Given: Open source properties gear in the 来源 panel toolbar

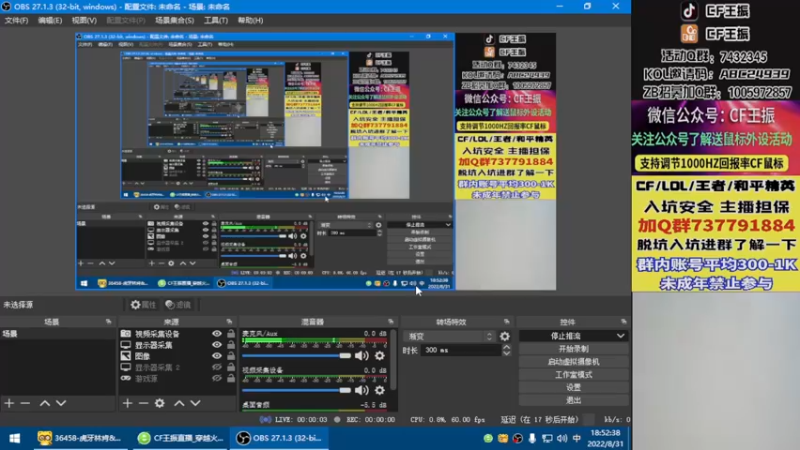Looking at the screenshot, I should pyautogui.click(x=160, y=403).
